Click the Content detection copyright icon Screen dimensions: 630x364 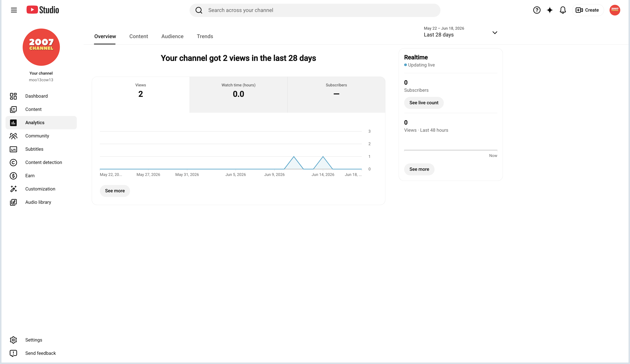(x=13, y=162)
